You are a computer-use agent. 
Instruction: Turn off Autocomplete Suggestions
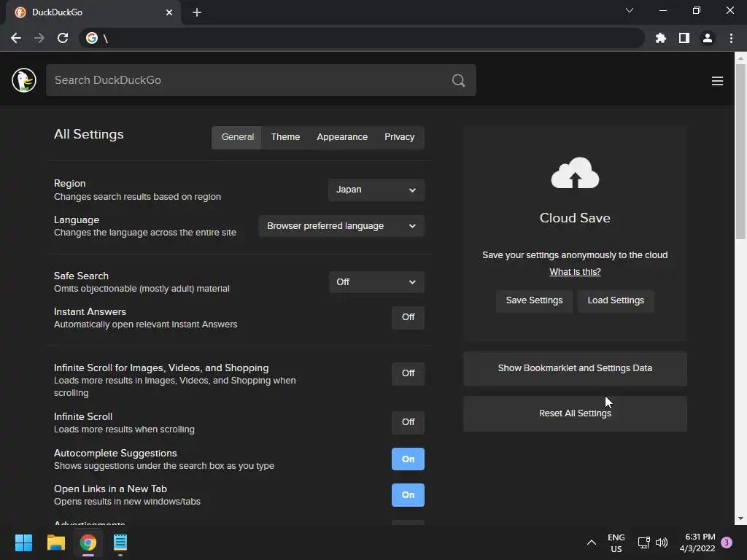click(x=408, y=459)
